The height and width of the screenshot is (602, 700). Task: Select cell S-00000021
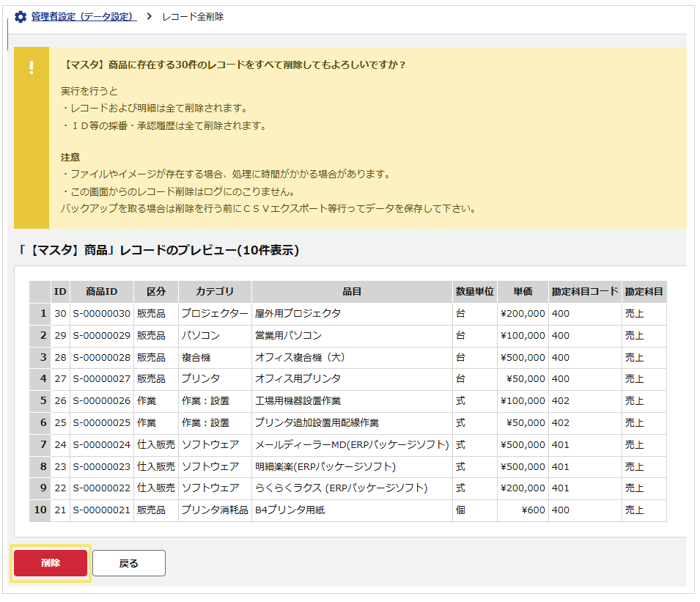click(102, 510)
